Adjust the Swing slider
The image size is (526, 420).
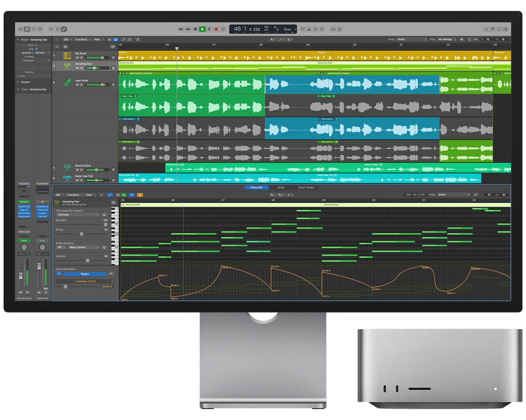click(x=81, y=234)
